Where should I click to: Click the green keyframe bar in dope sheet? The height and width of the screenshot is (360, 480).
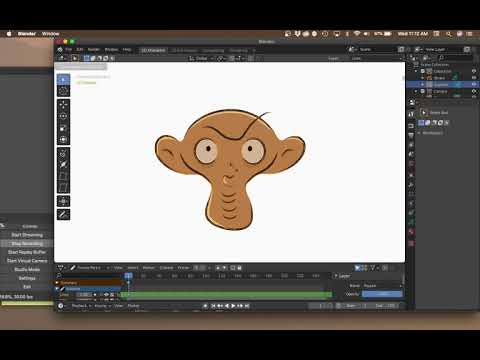click(227, 295)
